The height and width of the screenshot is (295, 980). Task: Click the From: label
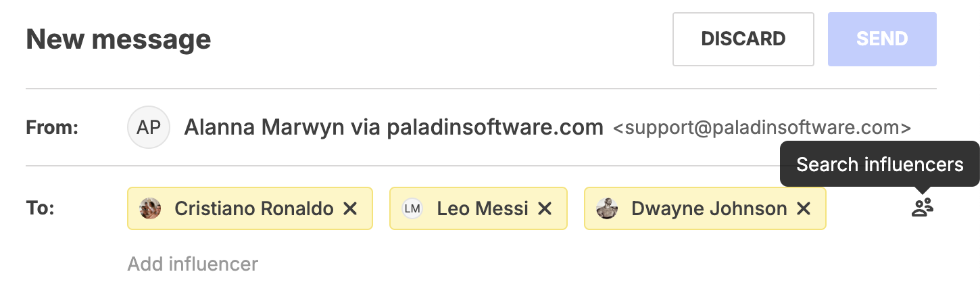pos(53,127)
